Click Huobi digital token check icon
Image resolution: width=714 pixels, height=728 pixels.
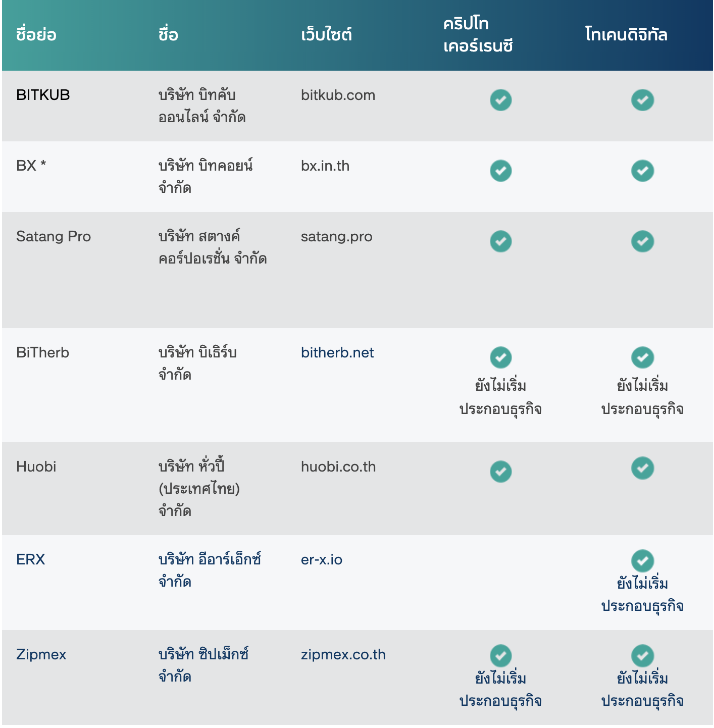coord(642,468)
